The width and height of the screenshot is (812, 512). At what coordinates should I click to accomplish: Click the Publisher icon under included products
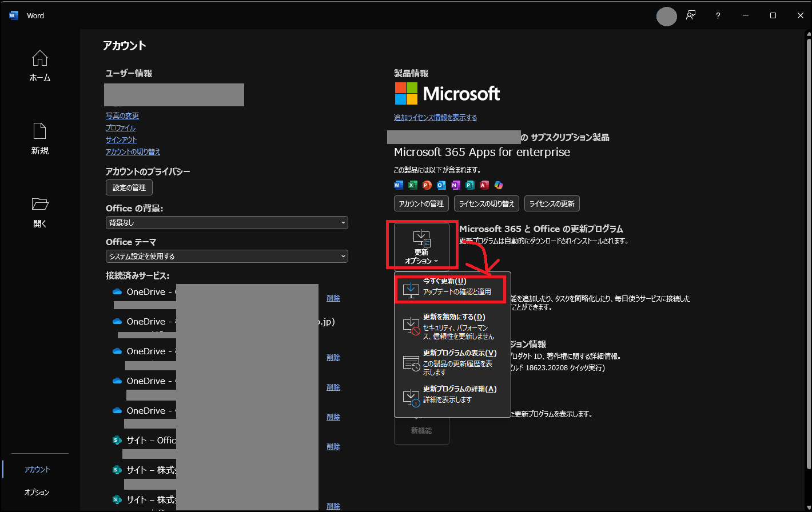470,185
